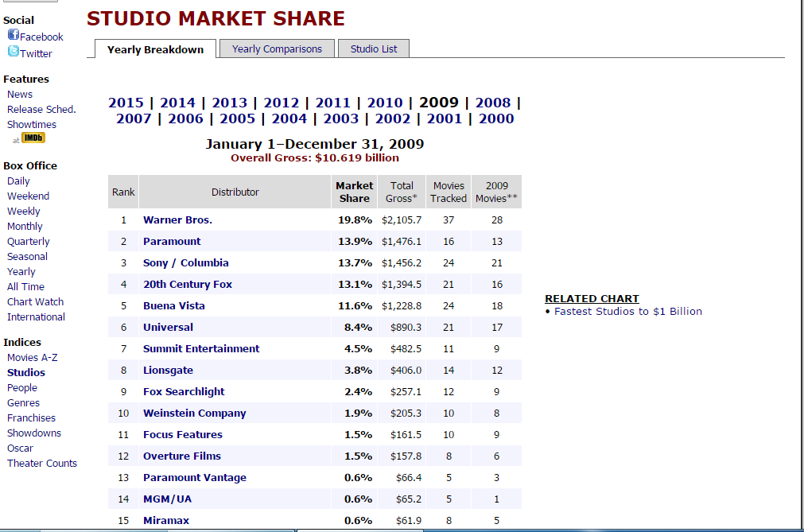The height and width of the screenshot is (532, 804).
Task: Click the Twitter bird icon
Action: coord(14,51)
